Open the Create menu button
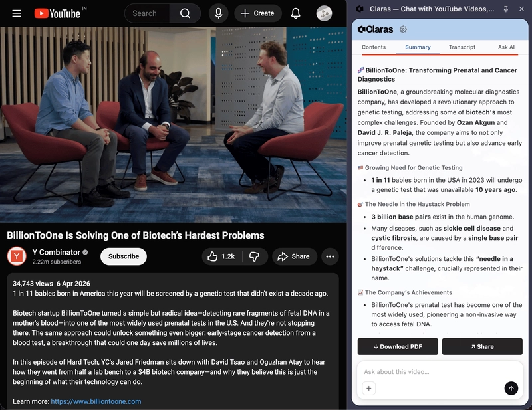Screen dimensions: 532x410 pyautogui.click(x=257, y=13)
